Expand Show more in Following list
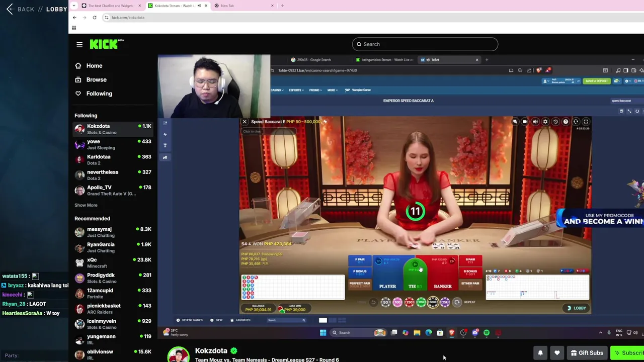 pos(86,205)
